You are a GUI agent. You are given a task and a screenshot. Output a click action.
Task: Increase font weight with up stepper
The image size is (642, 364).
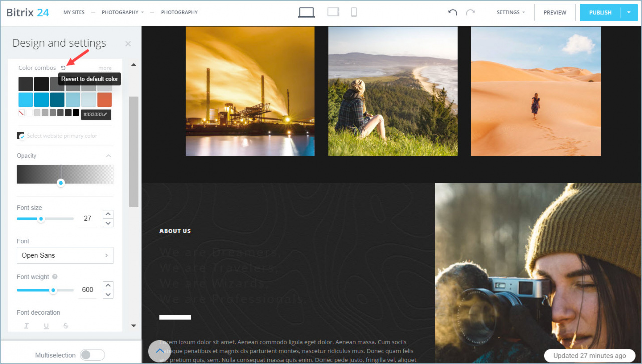[108, 286]
